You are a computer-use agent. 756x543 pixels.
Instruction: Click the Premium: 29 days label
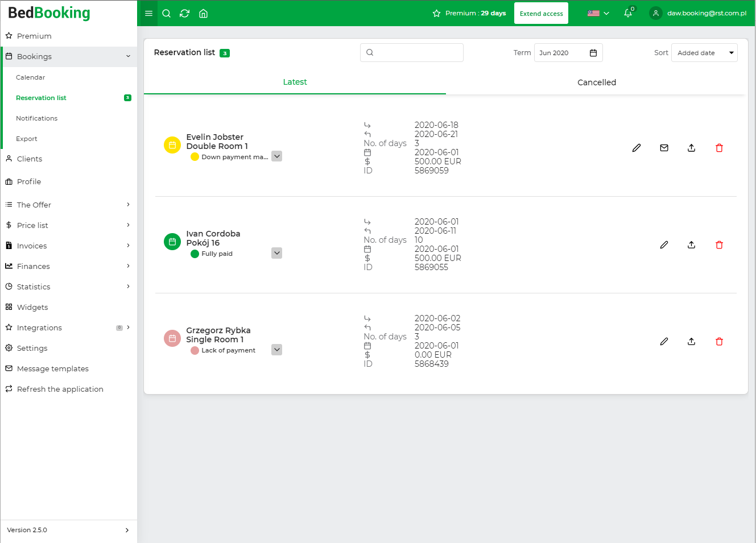(x=469, y=13)
